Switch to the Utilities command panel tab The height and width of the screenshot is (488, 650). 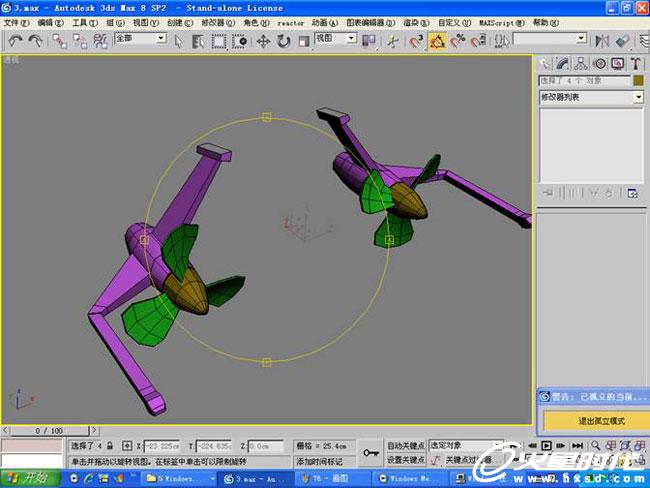click(636, 63)
